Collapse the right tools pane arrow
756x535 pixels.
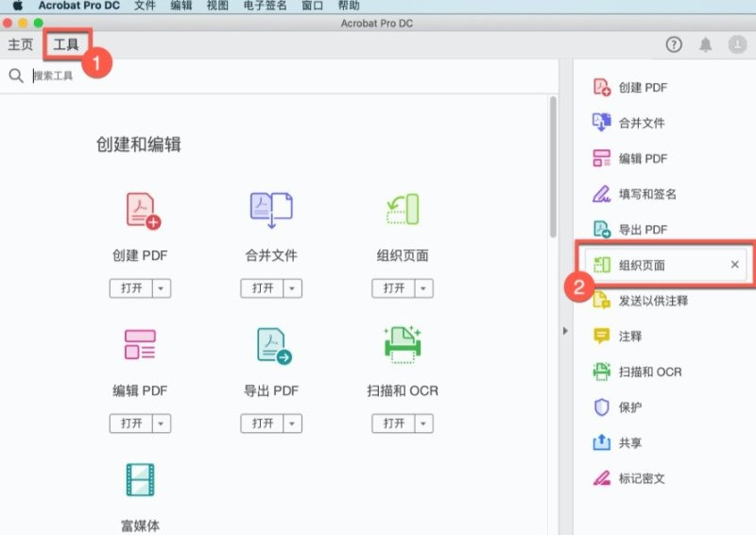(x=565, y=331)
